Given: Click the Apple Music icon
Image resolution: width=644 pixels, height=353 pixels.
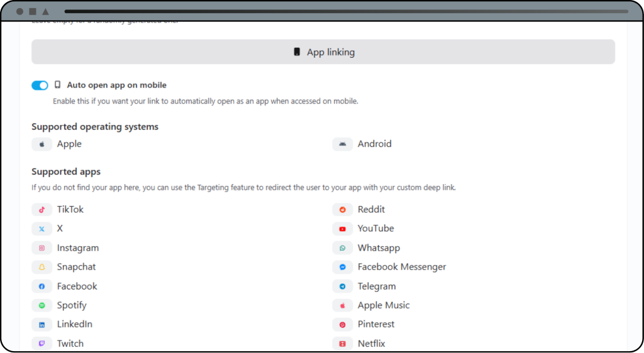Looking at the screenshot, I should (x=343, y=305).
